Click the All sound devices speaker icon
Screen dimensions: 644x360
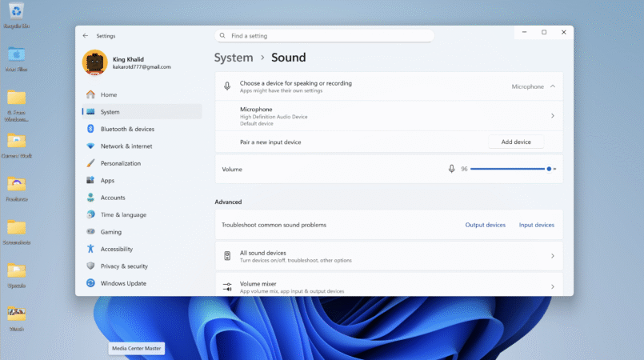(x=227, y=256)
